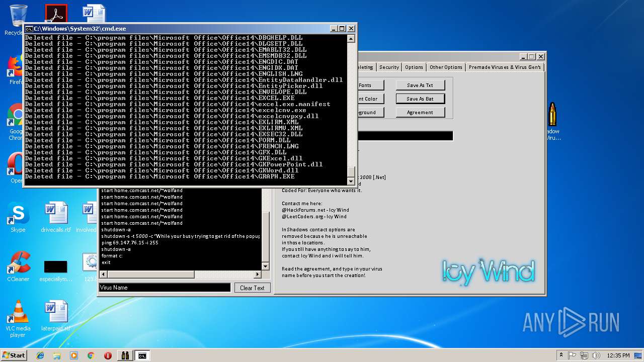
Task: Open the volume speaker tray icon
Action: pos(595,355)
